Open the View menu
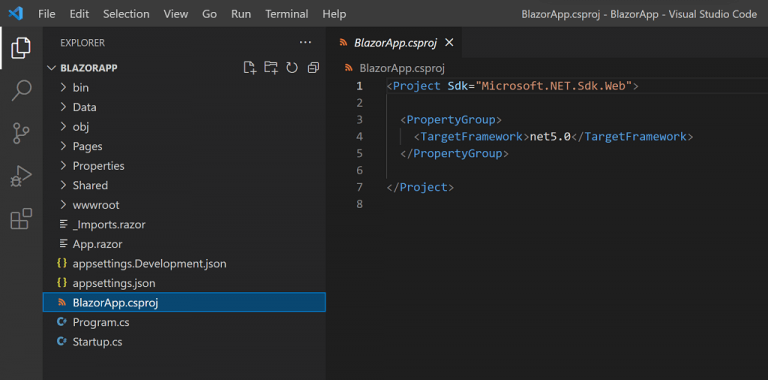The image size is (768, 380). [x=176, y=14]
